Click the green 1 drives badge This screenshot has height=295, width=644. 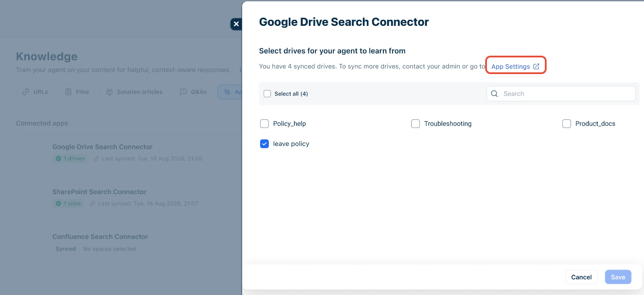point(70,159)
